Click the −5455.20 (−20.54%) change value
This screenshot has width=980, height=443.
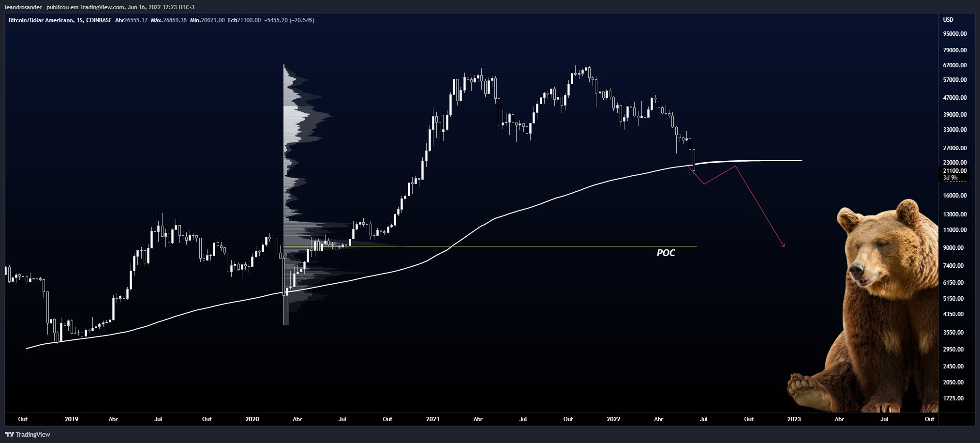289,20
